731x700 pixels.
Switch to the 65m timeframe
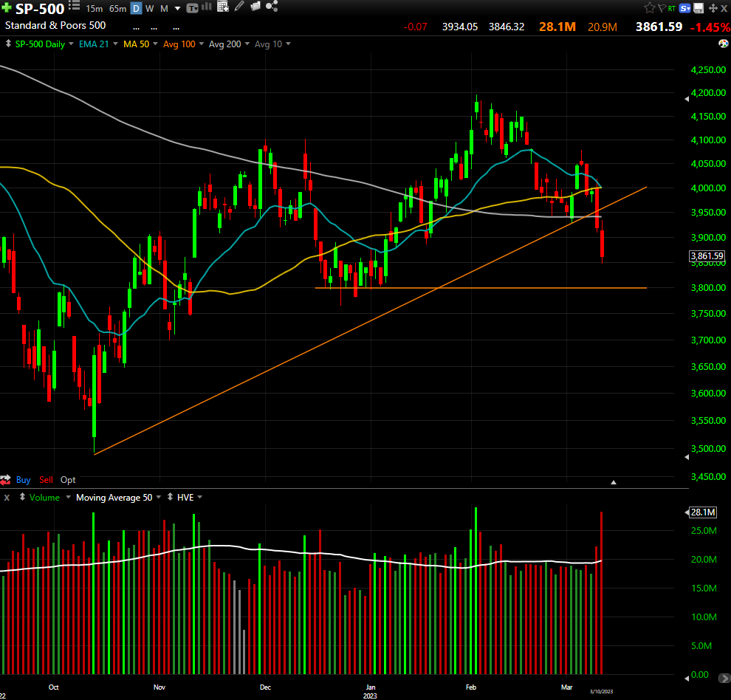[x=117, y=8]
